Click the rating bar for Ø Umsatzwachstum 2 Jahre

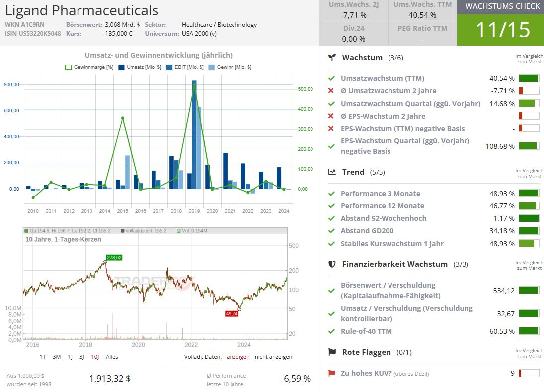tap(529, 91)
